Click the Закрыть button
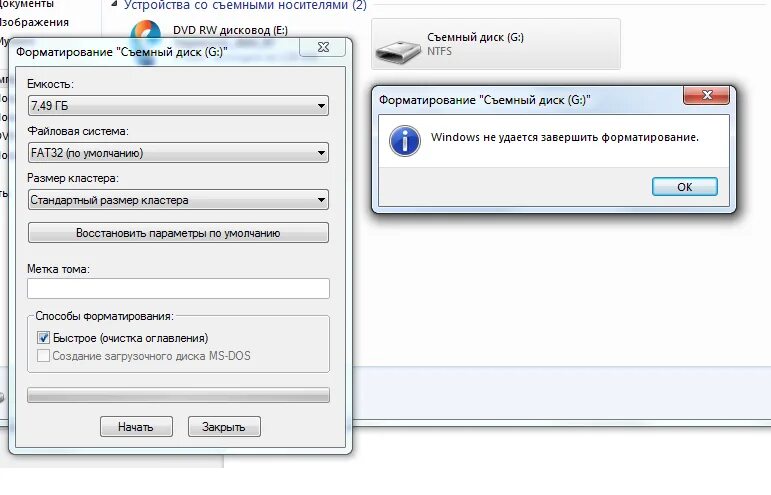The image size is (771, 495). click(224, 427)
